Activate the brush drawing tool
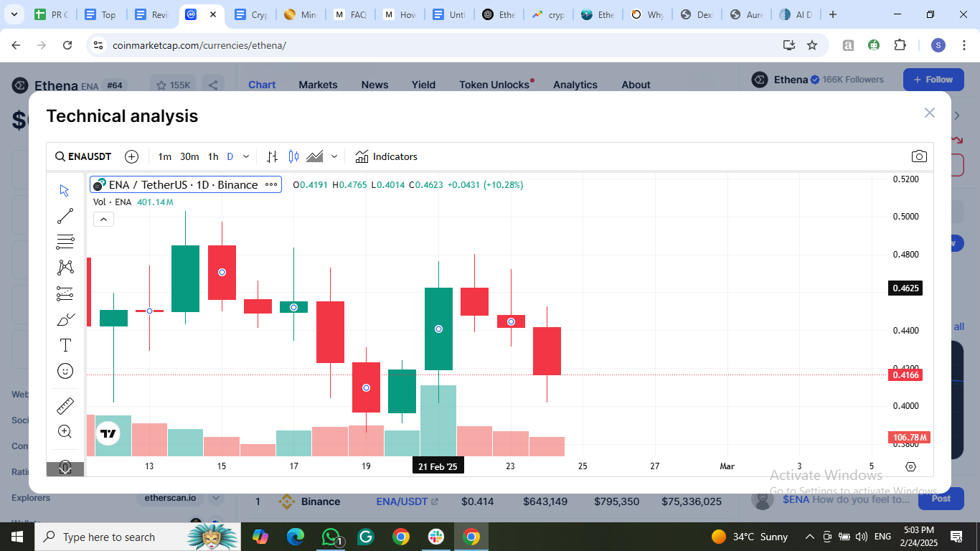Screen dimensions: 980x551 [x=65, y=319]
